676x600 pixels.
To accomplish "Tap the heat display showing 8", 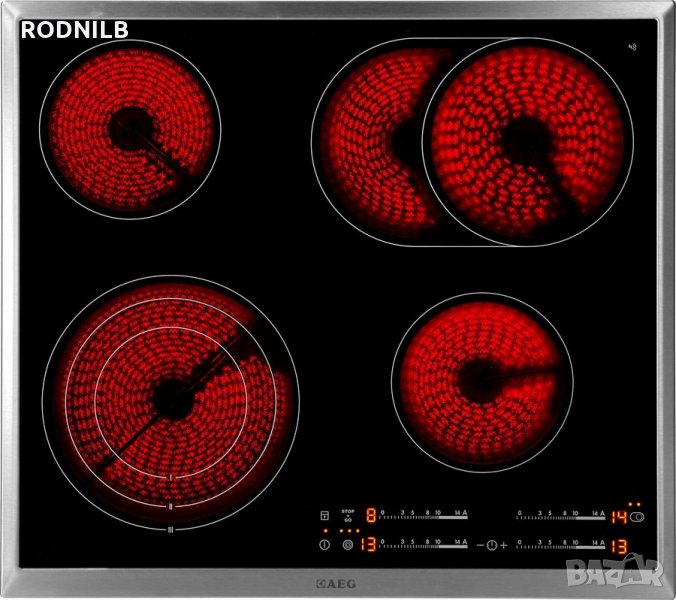I will click(370, 517).
